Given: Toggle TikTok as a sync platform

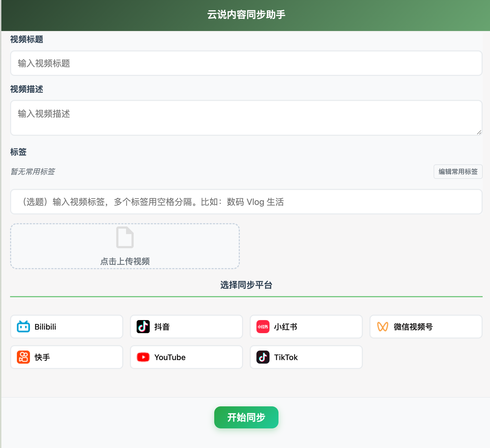Looking at the screenshot, I should [x=306, y=357].
